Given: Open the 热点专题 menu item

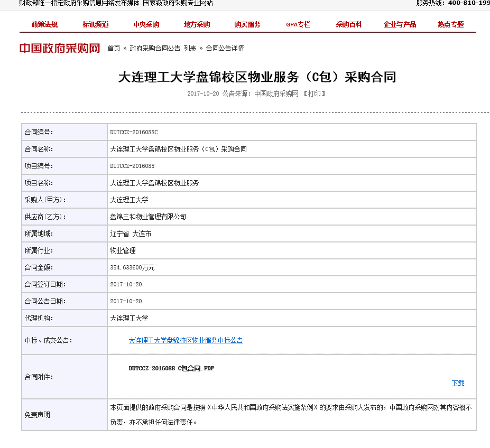Looking at the screenshot, I should click(450, 24).
